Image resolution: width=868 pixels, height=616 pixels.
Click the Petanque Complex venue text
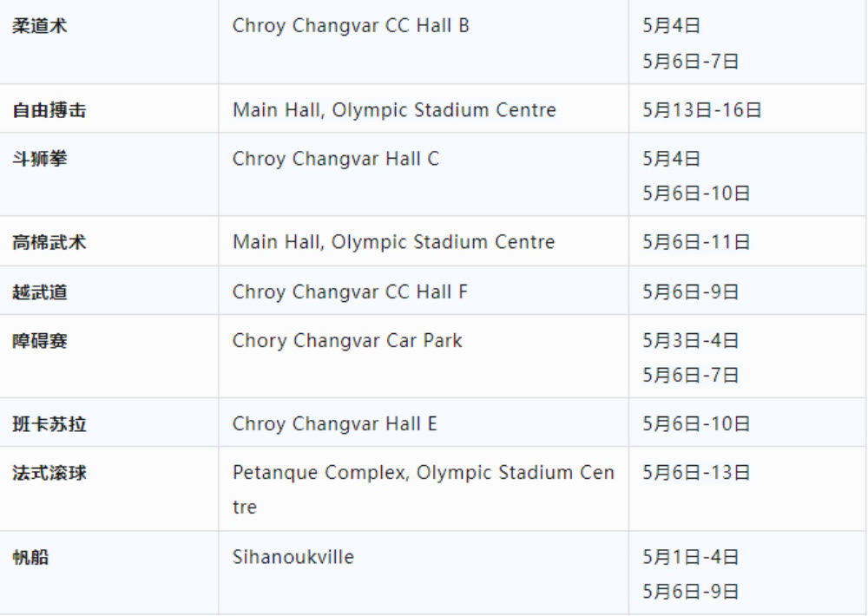(424, 490)
